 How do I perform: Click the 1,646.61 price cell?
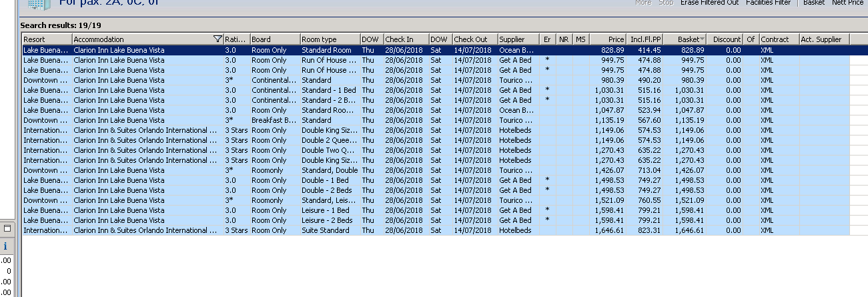point(608,230)
